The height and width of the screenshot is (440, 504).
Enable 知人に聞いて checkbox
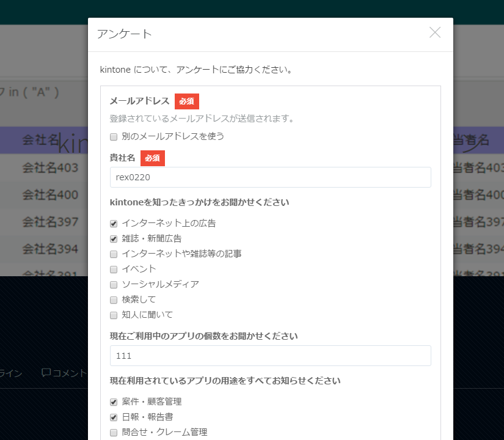pos(114,315)
